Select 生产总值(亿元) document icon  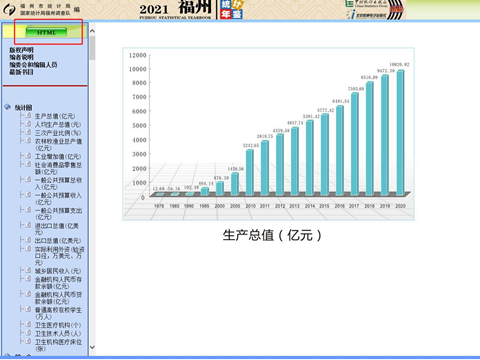pos(28,115)
